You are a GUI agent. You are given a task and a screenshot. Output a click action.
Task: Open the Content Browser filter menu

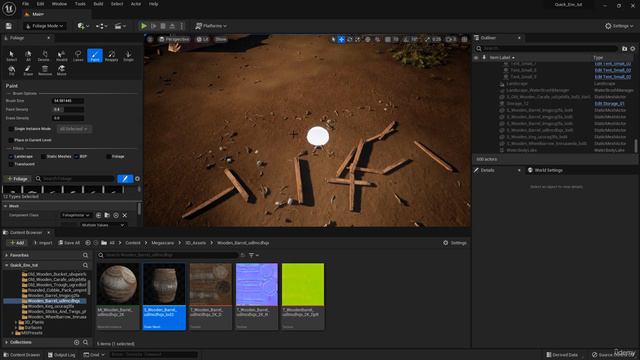(253, 255)
